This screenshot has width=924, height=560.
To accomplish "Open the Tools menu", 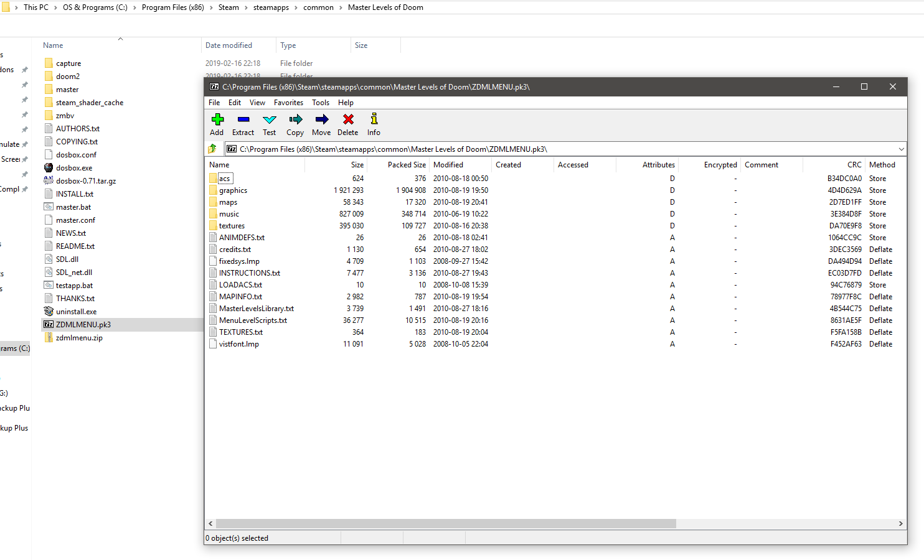I will click(321, 103).
